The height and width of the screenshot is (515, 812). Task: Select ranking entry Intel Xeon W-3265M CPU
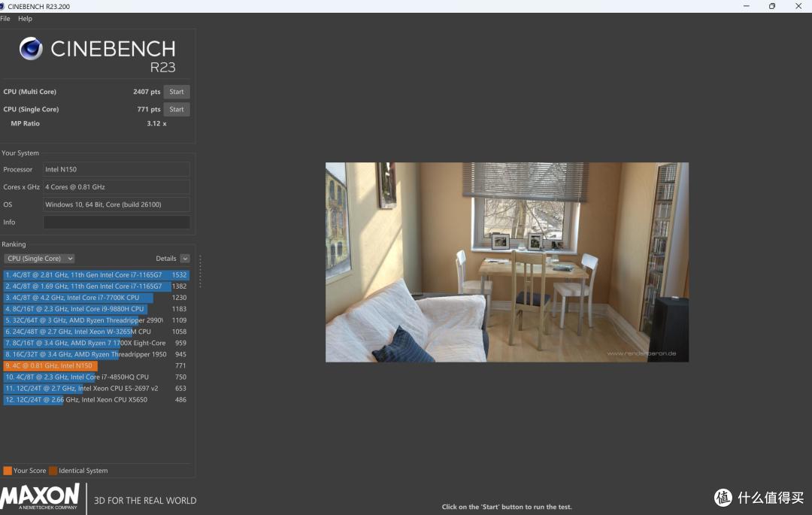[96, 332]
